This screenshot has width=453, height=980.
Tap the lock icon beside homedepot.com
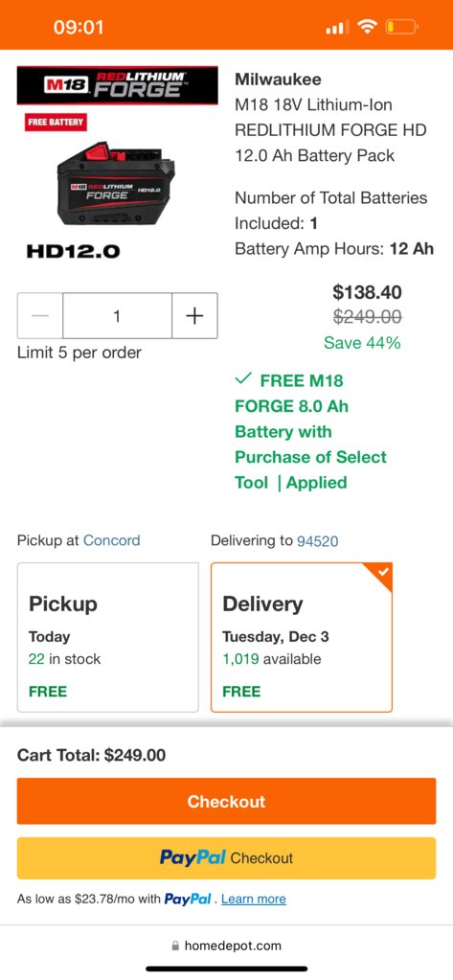[175, 946]
